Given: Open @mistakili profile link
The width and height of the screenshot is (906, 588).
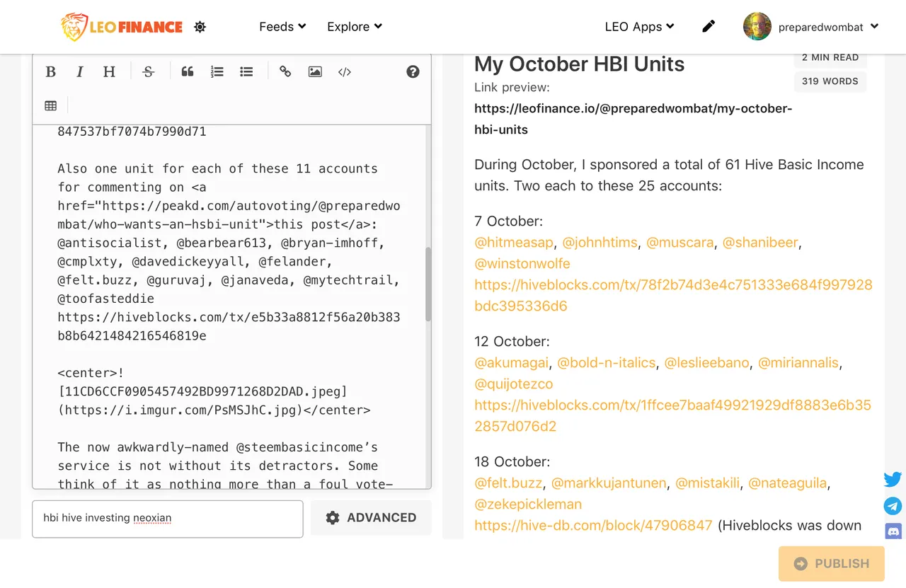Looking at the screenshot, I should tap(708, 483).
